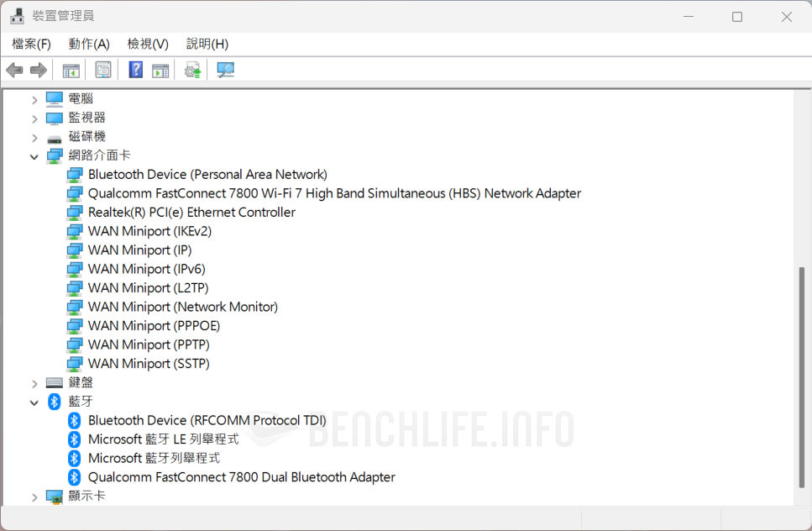The height and width of the screenshot is (531, 812).
Task: Click the 鍵盤 keyboard category icon
Action: click(x=54, y=383)
